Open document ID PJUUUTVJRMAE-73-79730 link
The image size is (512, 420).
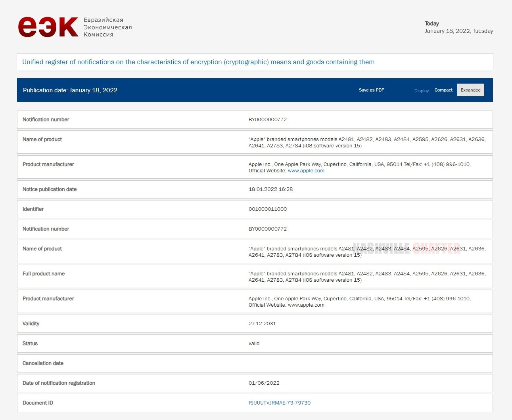(x=280, y=403)
